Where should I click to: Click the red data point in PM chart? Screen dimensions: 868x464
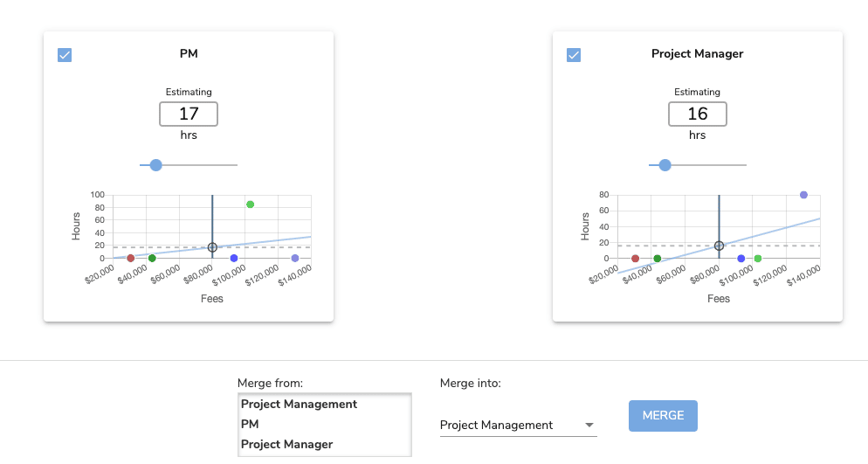point(131,259)
